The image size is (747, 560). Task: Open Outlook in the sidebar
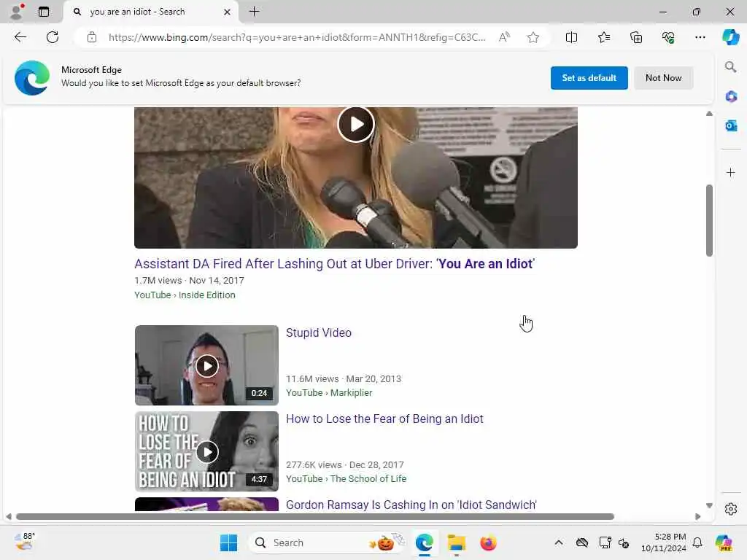[731, 125]
